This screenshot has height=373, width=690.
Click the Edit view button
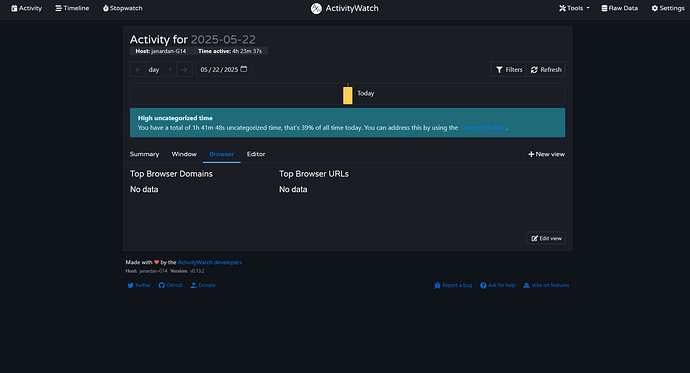coord(546,238)
